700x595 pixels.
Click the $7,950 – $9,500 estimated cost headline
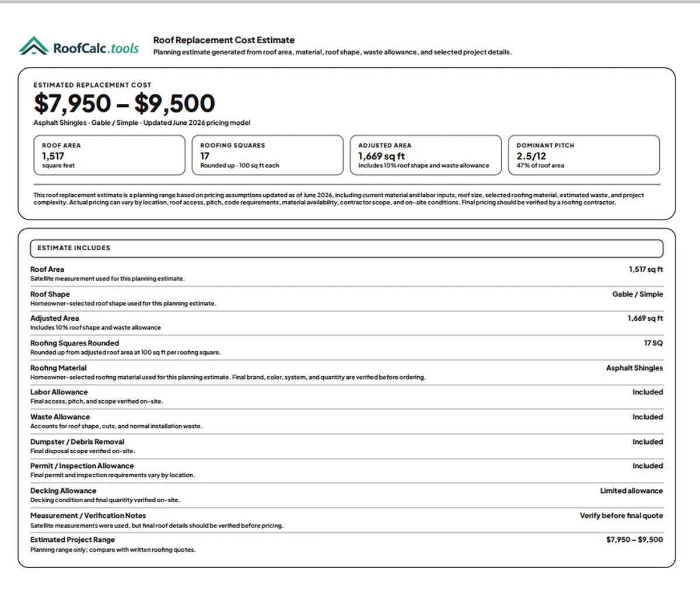pyautogui.click(x=124, y=103)
